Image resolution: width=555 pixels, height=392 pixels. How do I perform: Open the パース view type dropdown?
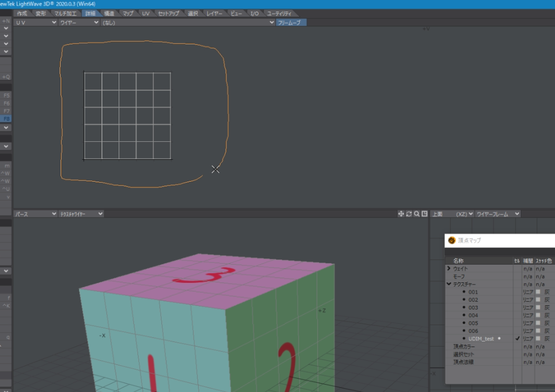[36, 214]
